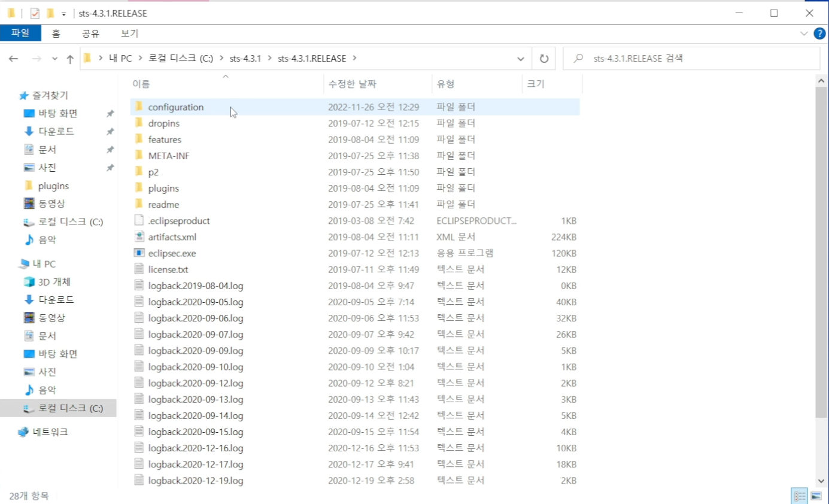This screenshot has width=829, height=504.
Task: Click the sts-4.3.1.RELEASE search box
Action: [x=691, y=59]
